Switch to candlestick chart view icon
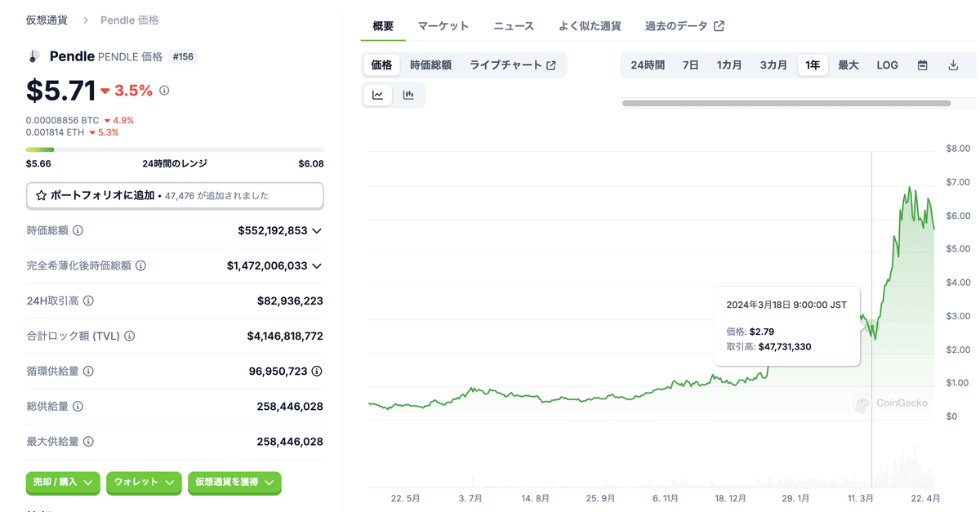 point(408,95)
